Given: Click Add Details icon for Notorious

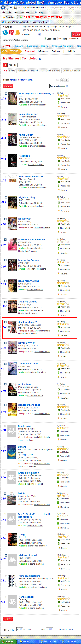Looking at the screenshot, I should click(x=59, y=161).
